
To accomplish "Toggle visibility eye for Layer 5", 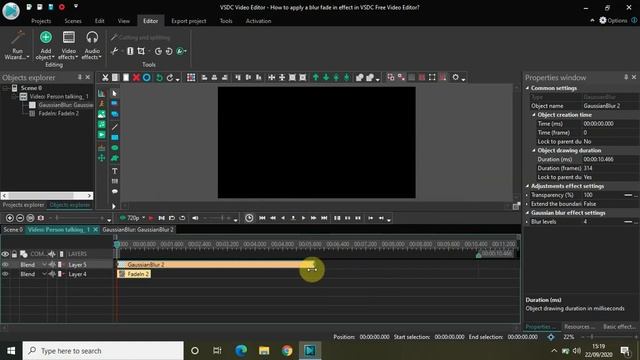I will [5, 264].
